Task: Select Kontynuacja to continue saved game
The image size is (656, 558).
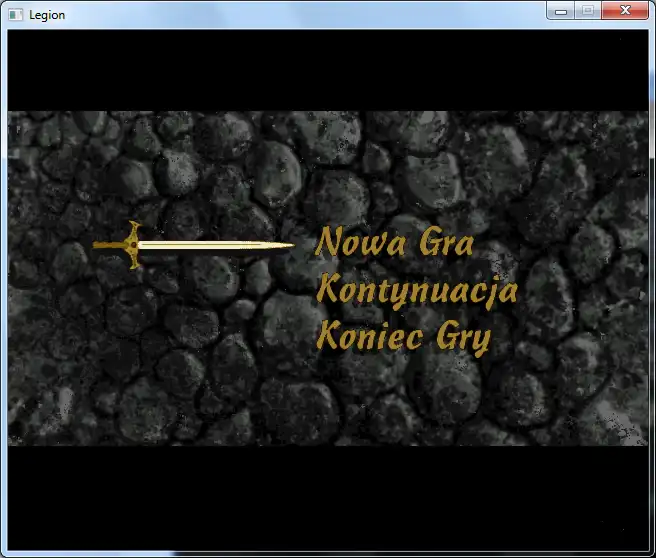Action: [x=417, y=292]
